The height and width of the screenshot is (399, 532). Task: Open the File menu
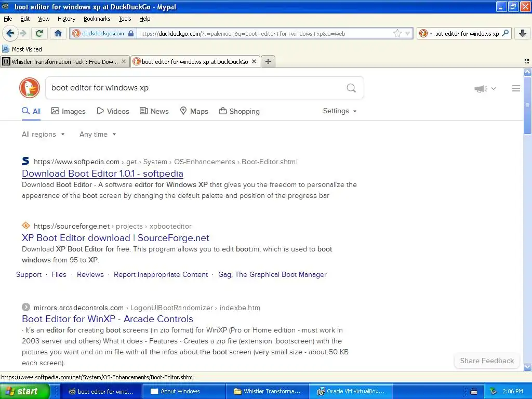(8, 19)
